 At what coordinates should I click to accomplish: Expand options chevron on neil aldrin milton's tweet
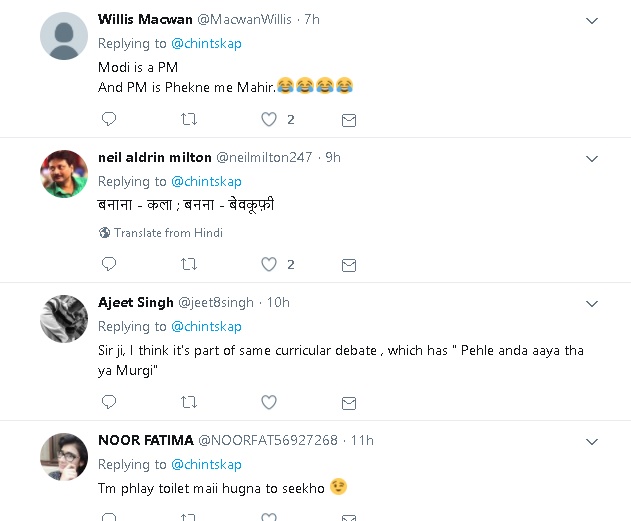591,158
